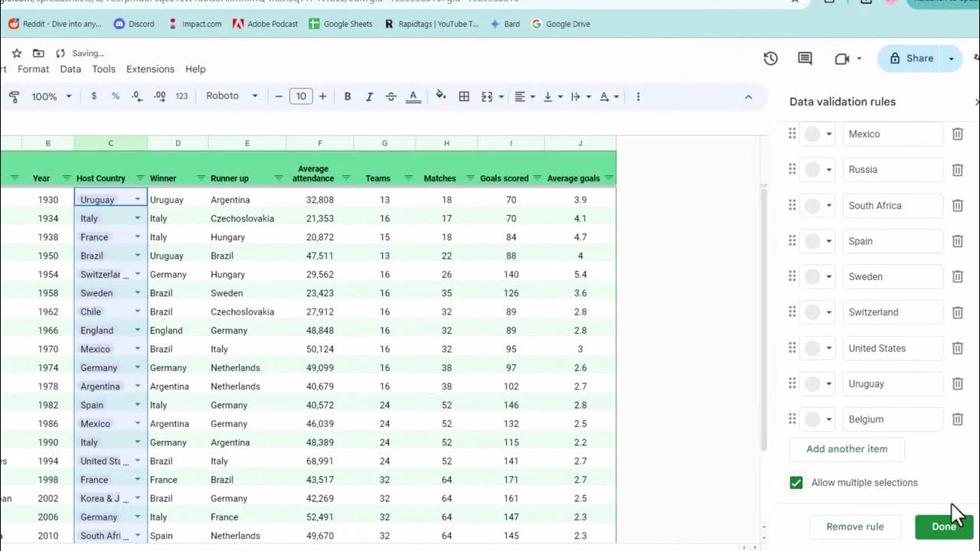
Task: Open the 123 number format menu
Action: (181, 96)
